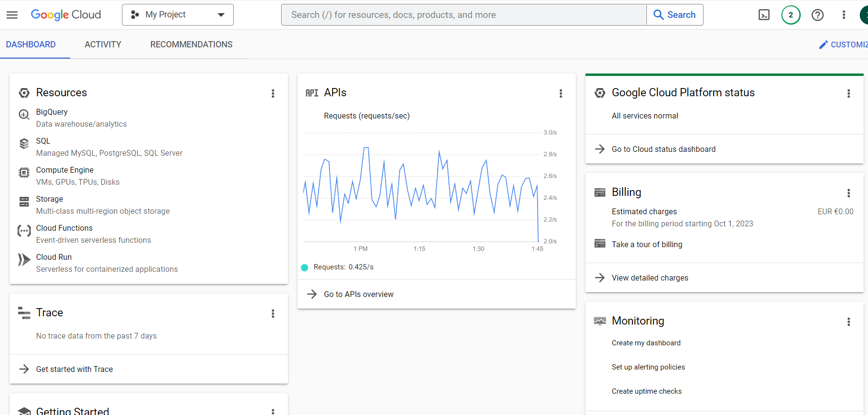868x415 pixels.
Task: Open the Cloud Run resource link
Action: tap(54, 257)
